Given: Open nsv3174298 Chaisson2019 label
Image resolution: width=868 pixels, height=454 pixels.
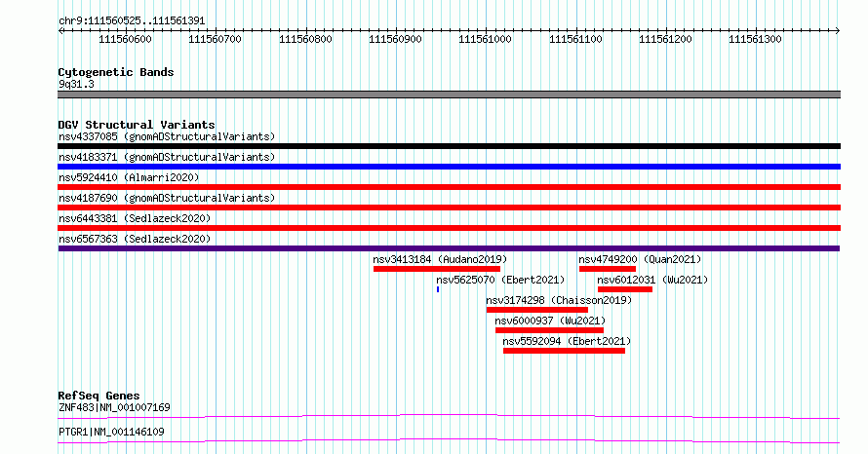Looking at the screenshot, I should point(559,300).
